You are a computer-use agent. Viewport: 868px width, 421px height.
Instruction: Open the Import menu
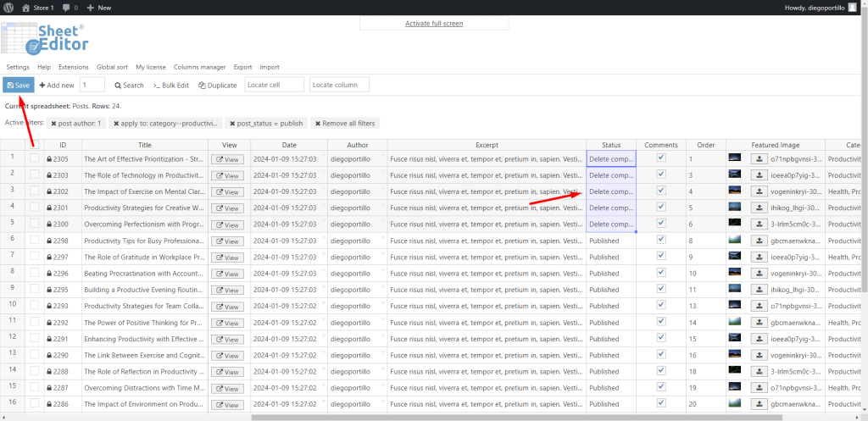pos(270,67)
